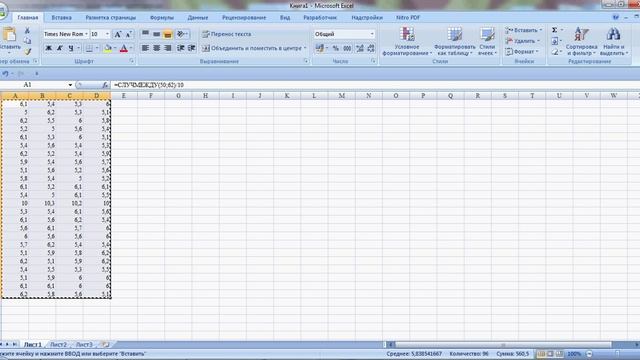Click the formula bar with СЛУЧМЕЖДУ formula
The image size is (640, 360).
(375, 85)
